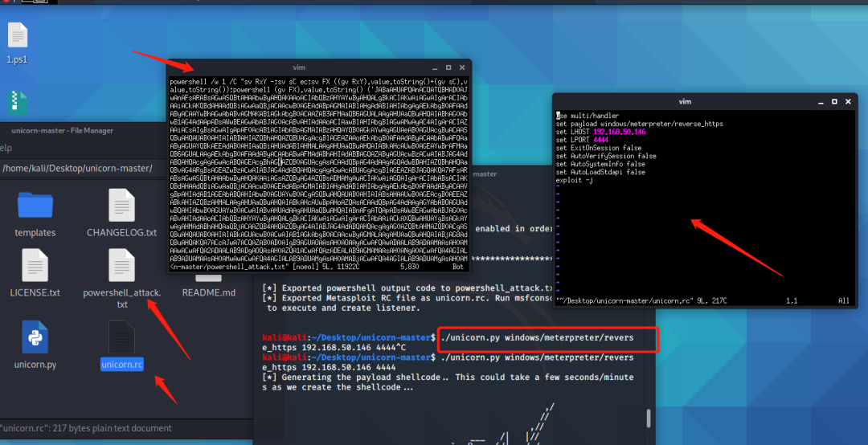This screenshot has width=868, height=445.
Task: Click the 'exploit -j' line in vim
Action: [x=574, y=180]
